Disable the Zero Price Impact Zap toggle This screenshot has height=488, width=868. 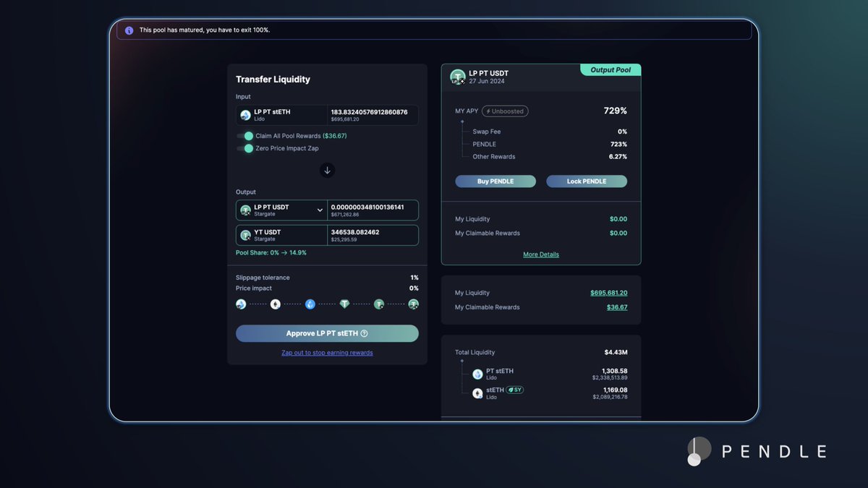pos(245,148)
